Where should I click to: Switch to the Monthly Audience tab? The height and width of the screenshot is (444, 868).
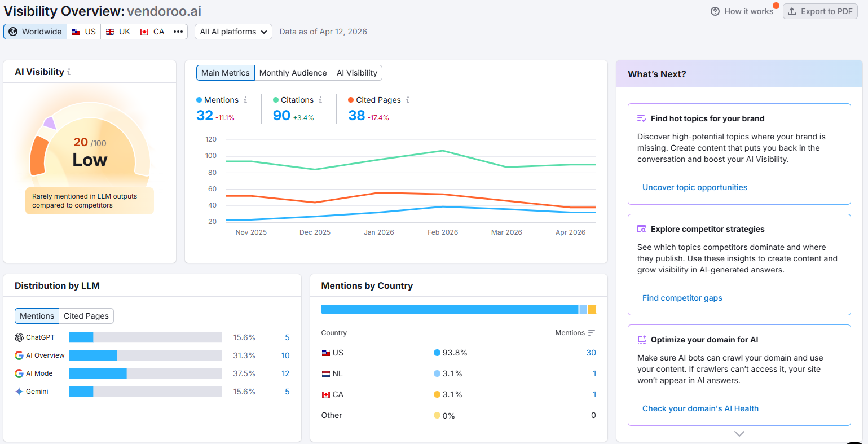click(293, 72)
